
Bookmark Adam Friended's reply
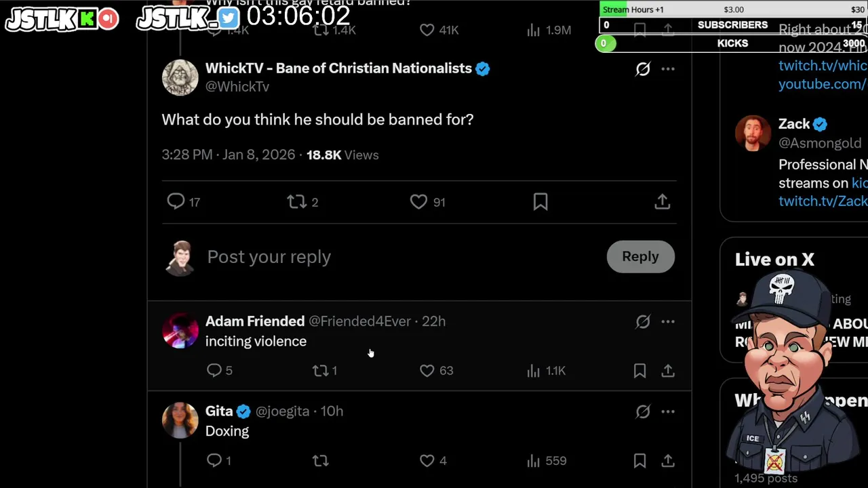click(x=639, y=370)
